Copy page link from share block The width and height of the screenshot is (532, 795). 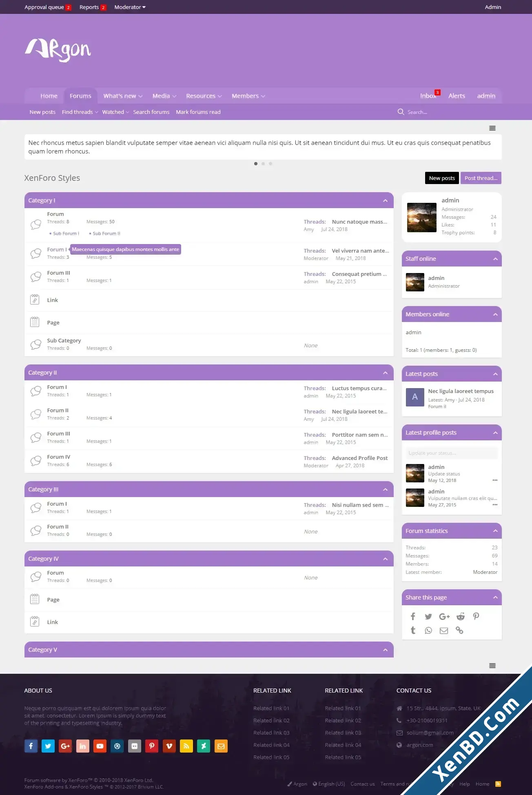pyautogui.click(x=459, y=631)
